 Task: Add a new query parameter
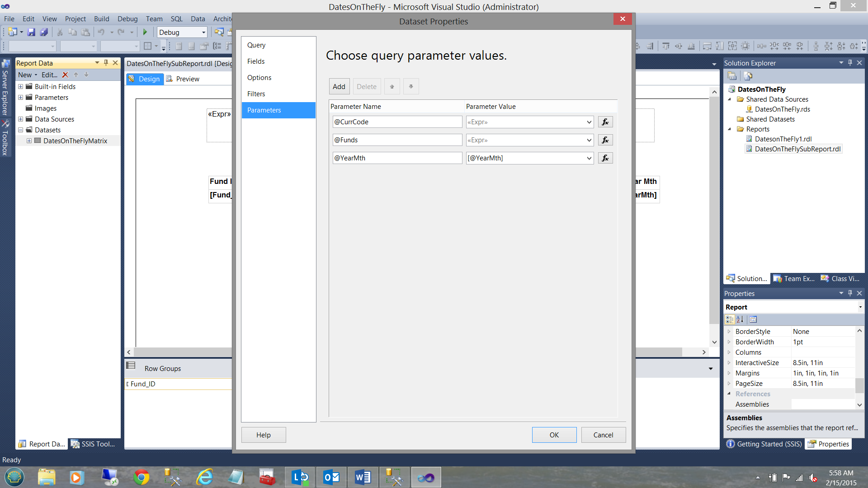(x=339, y=87)
